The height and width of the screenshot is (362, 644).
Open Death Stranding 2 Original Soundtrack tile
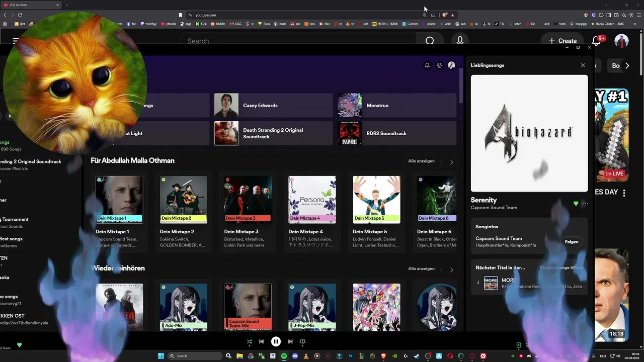click(x=273, y=133)
